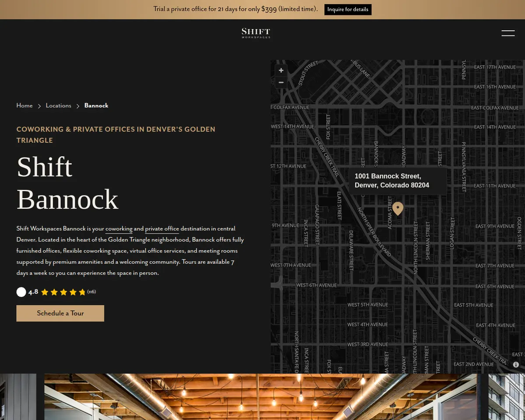The width and height of the screenshot is (525, 420).
Task: Follow the private office link
Action: [162, 229]
